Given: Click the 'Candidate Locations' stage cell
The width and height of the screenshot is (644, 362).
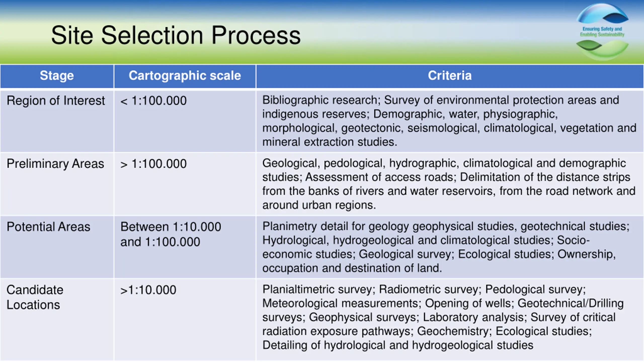Looking at the screenshot, I should pyautogui.click(x=57, y=320).
